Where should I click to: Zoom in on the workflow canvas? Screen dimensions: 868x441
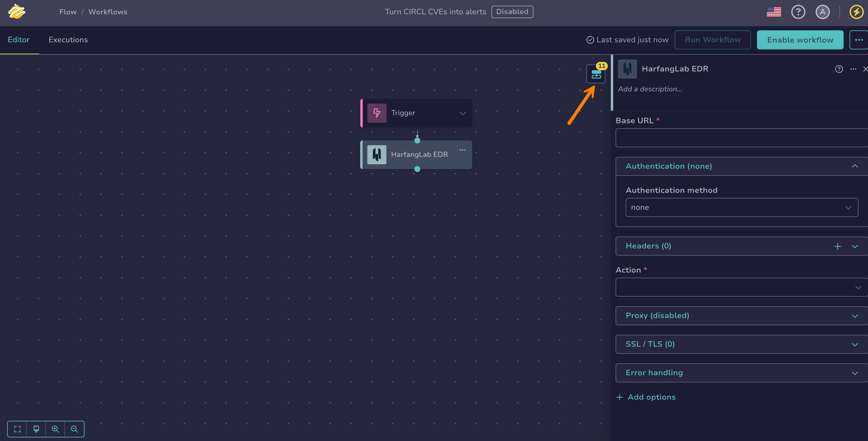click(55, 429)
